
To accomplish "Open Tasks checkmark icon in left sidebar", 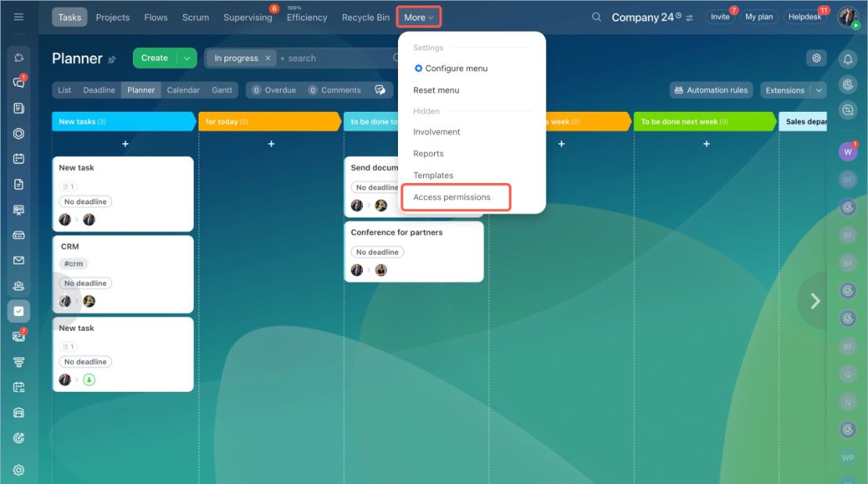I will pos(19,311).
